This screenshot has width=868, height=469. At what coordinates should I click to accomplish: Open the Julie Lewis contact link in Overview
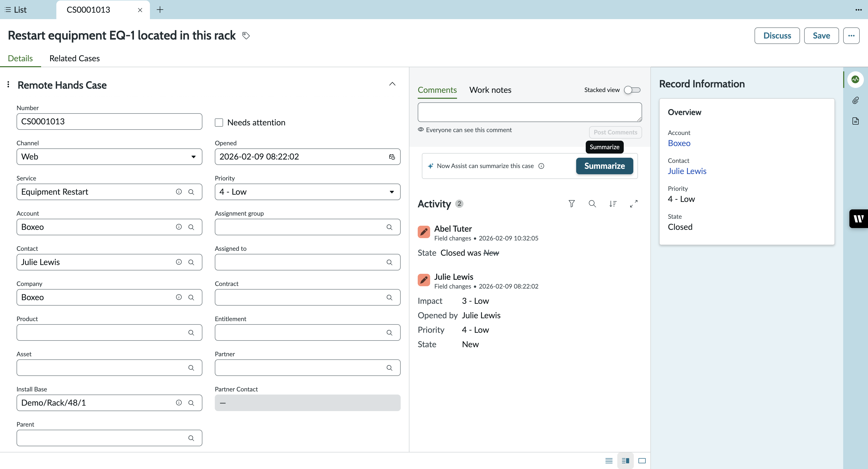pos(687,171)
